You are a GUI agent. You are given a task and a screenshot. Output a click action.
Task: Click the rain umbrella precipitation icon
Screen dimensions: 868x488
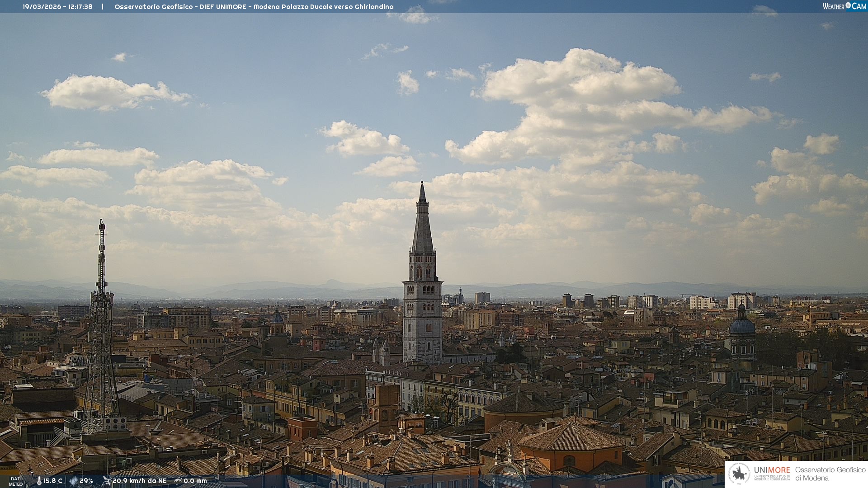point(178,481)
